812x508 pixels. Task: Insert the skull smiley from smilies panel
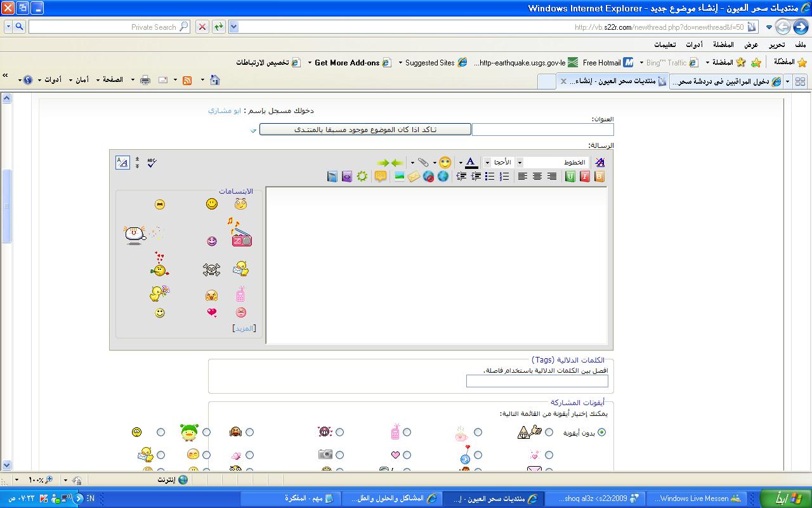[211, 270]
